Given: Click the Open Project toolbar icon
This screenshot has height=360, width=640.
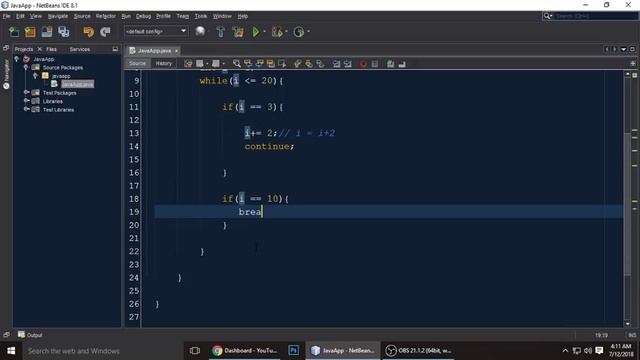Looking at the screenshot, I should [x=47, y=32].
